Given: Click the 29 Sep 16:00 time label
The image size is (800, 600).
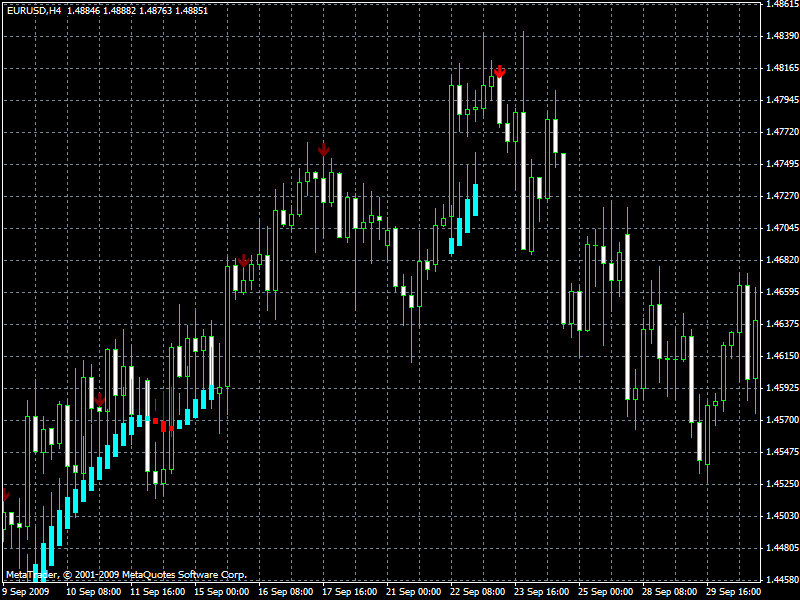Looking at the screenshot, I should point(734,592).
